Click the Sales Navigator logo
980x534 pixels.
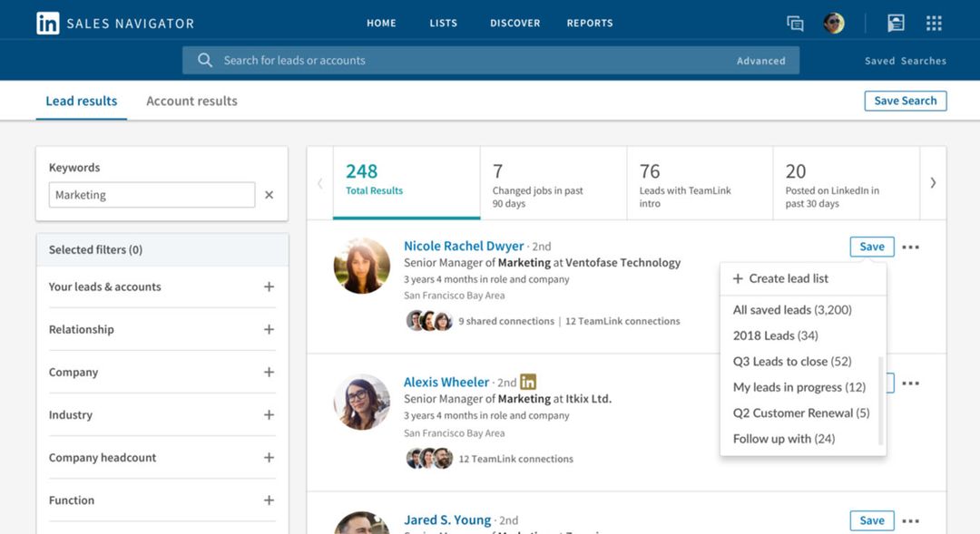(113, 22)
